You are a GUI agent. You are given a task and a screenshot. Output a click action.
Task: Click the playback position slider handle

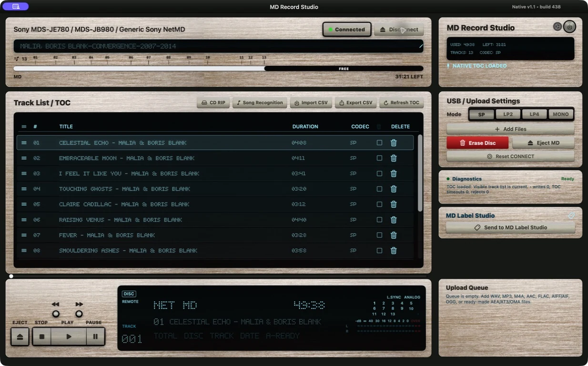[x=11, y=276]
